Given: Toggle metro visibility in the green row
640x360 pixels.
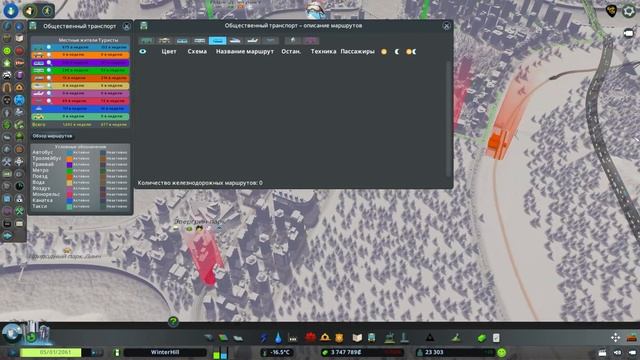Looking at the screenshot, I should (x=49, y=70).
